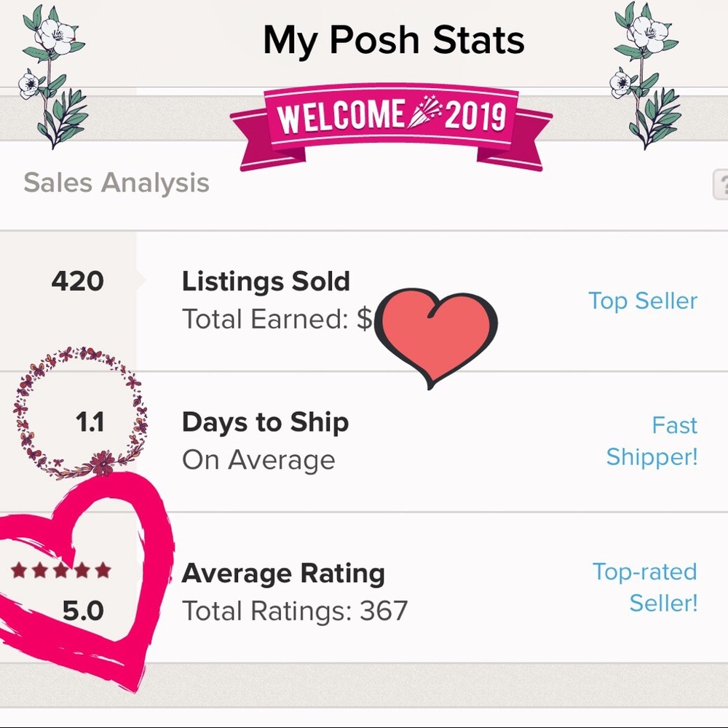This screenshot has height=728, width=728.
Task: Click the top-right flower decoration
Action: pyautogui.click(x=646, y=73)
